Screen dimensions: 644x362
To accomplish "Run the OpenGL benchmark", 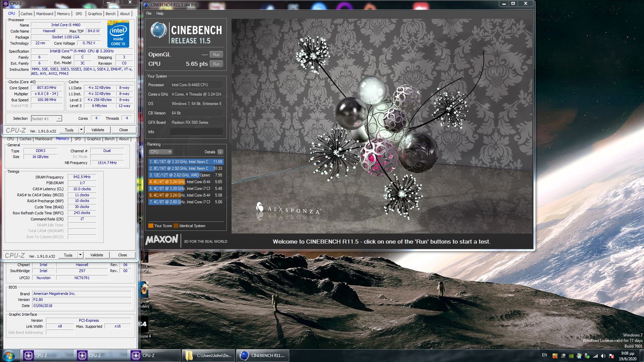I will tap(216, 54).
